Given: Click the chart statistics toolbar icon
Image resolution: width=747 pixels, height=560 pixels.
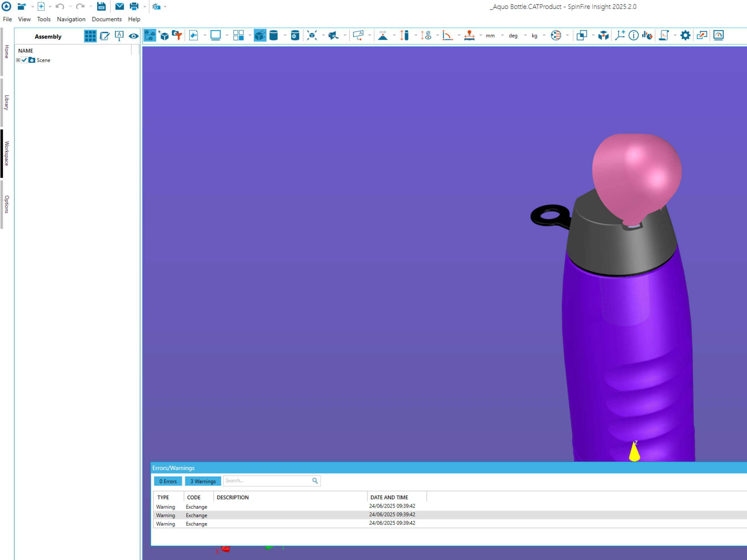Looking at the screenshot, I should pos(647,35).
